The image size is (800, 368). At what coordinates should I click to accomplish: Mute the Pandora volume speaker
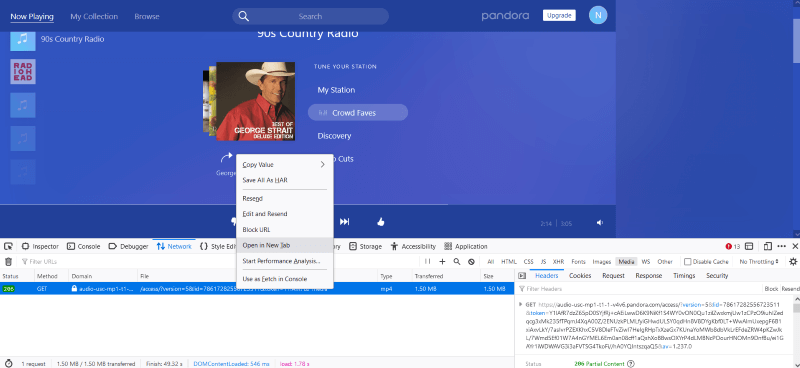click(x=600, y=223)
